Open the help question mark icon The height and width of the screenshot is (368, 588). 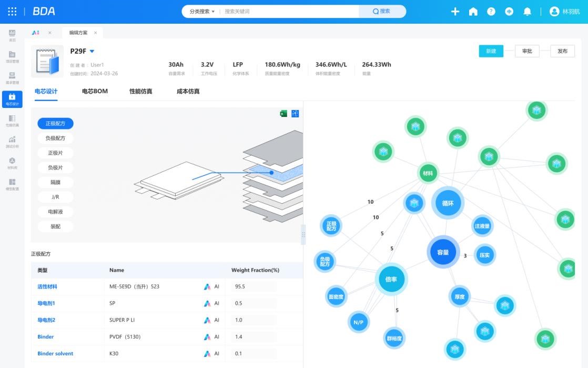pyautogui.click(x=491, y=12)
